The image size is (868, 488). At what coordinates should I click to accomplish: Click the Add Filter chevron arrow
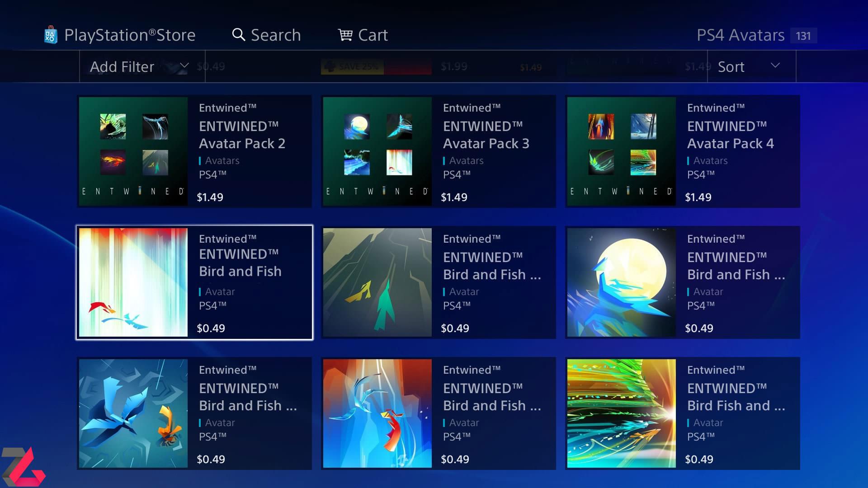pos(184,66)
